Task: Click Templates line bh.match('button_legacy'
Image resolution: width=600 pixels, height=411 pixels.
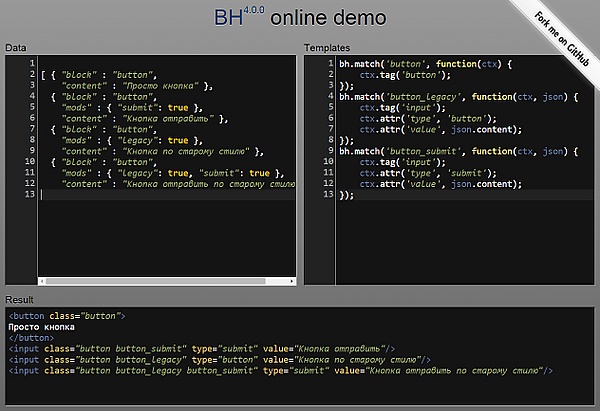Action: point(459,96)
